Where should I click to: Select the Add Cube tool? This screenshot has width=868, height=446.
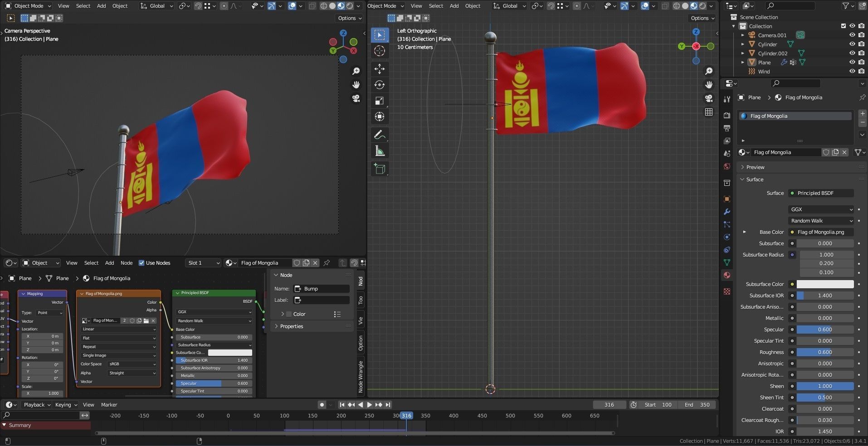pos(380,169)
